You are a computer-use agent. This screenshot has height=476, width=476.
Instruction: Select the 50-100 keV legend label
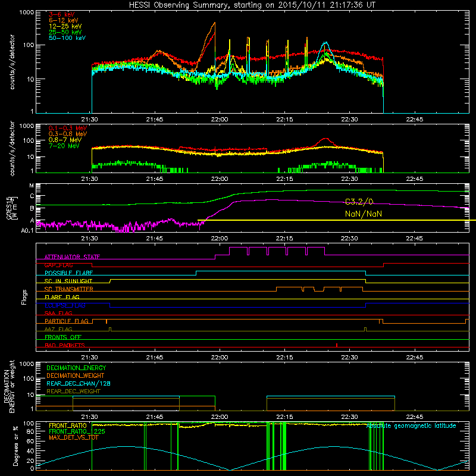(x=67, y=38)
